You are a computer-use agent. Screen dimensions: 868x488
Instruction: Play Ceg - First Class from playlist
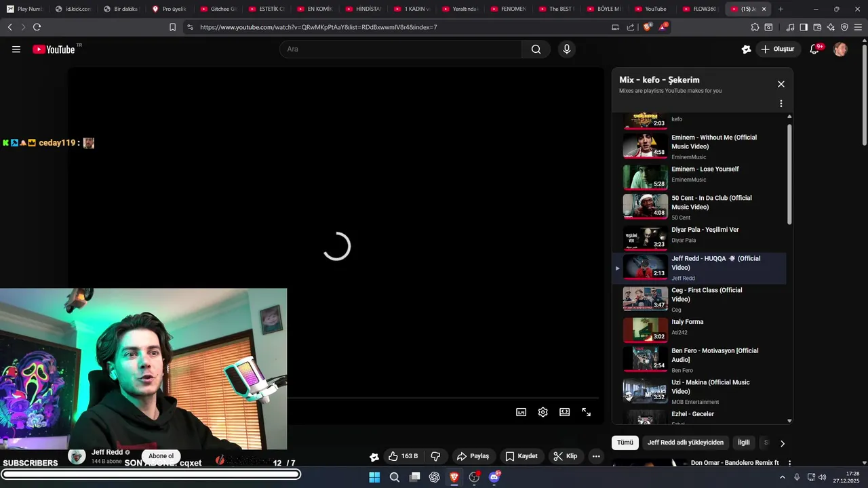coord(698,299)
